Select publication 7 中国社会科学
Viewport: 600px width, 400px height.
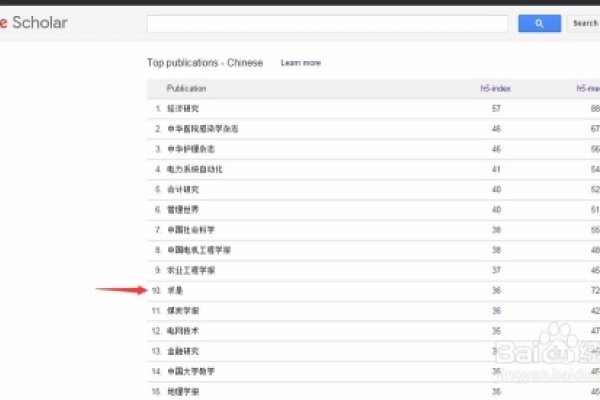pyautogui.click(x=191, y=230)
